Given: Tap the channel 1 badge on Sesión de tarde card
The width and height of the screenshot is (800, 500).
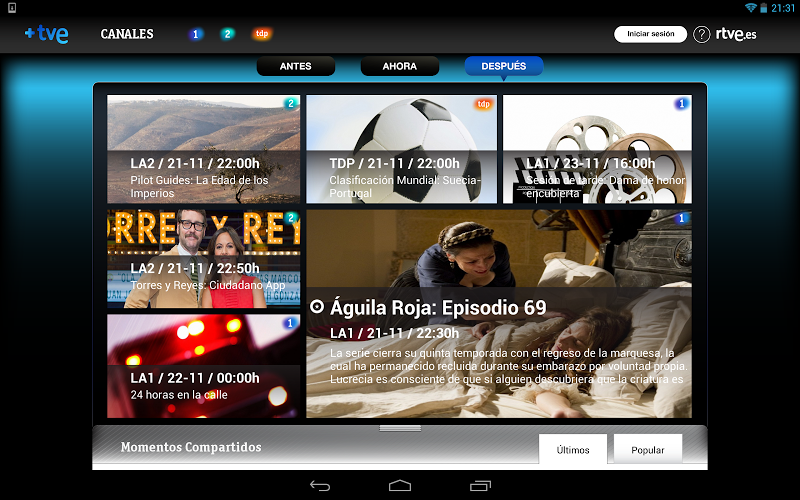Looking at the screenshot, I should (x=681, y=104).
